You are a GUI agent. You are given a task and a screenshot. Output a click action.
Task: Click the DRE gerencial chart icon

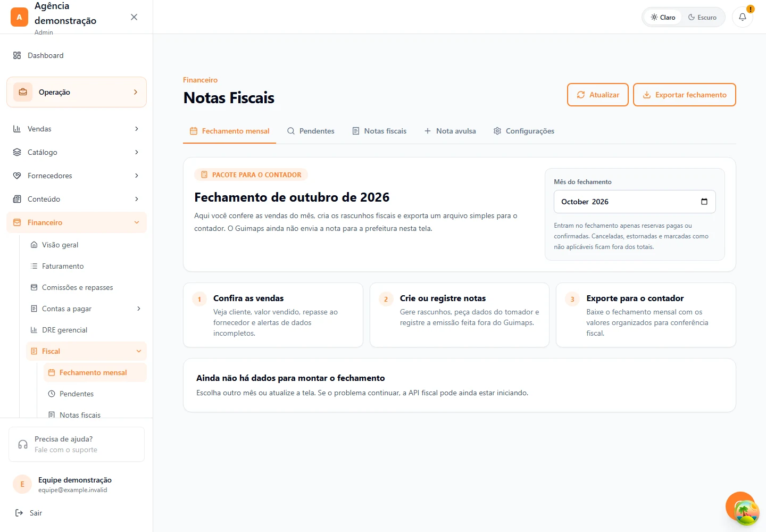(x=34, y=330)
